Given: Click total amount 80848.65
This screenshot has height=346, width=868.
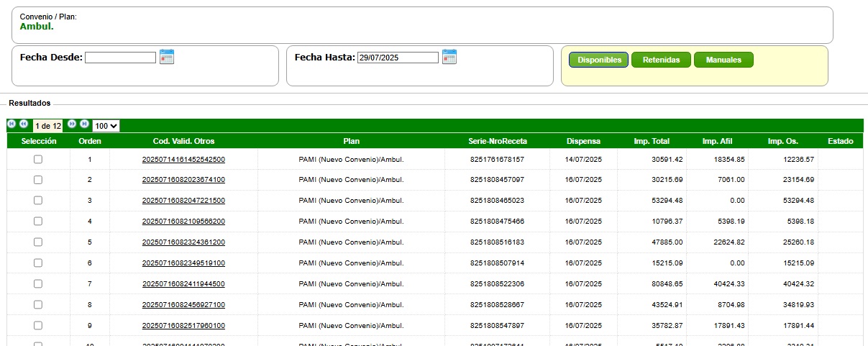Looking at the screenshot, I should pos(667,284).
